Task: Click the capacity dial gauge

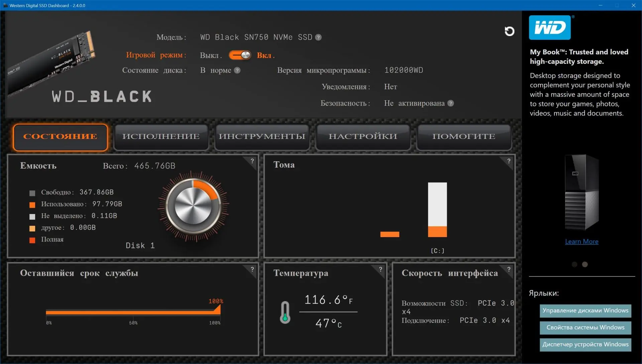Action: 193,206
